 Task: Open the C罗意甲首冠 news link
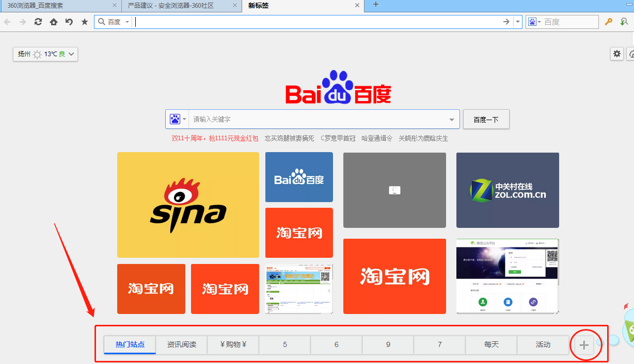tap(338, 138)
